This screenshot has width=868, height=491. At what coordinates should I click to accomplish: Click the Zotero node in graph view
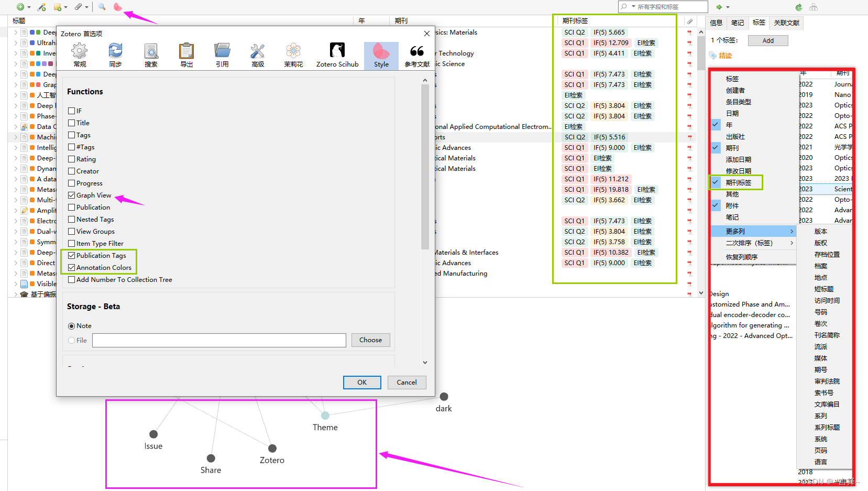[272, 448]
